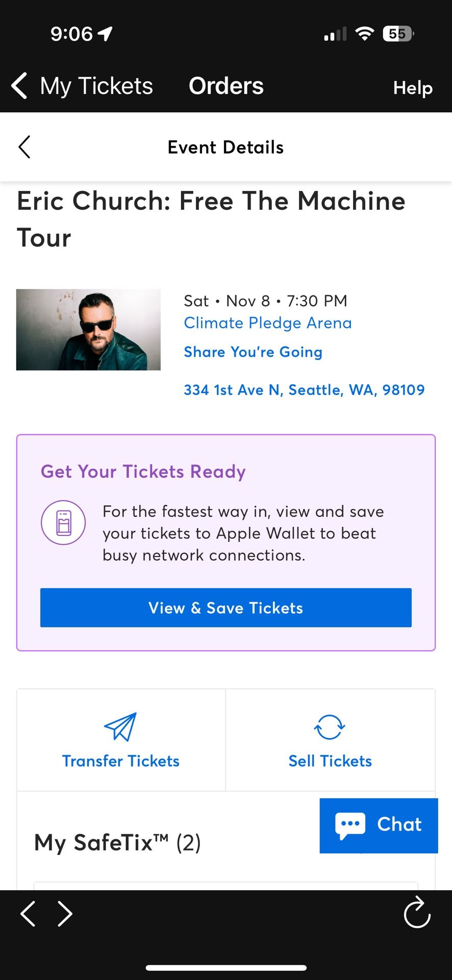Viewport: 452px width, 980px height.
Task: Select the Transfer Tickets label
Action: tap(120, 761)
